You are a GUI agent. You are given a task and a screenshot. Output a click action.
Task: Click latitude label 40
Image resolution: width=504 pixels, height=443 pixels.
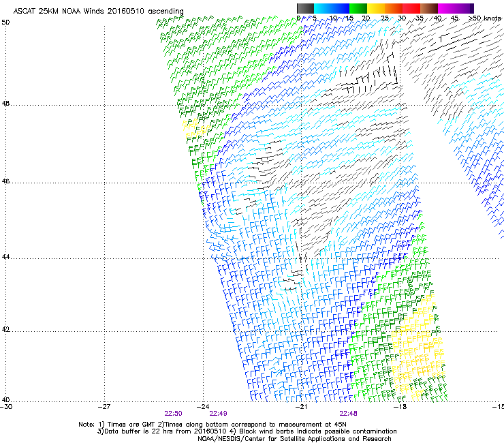[5, 400]
